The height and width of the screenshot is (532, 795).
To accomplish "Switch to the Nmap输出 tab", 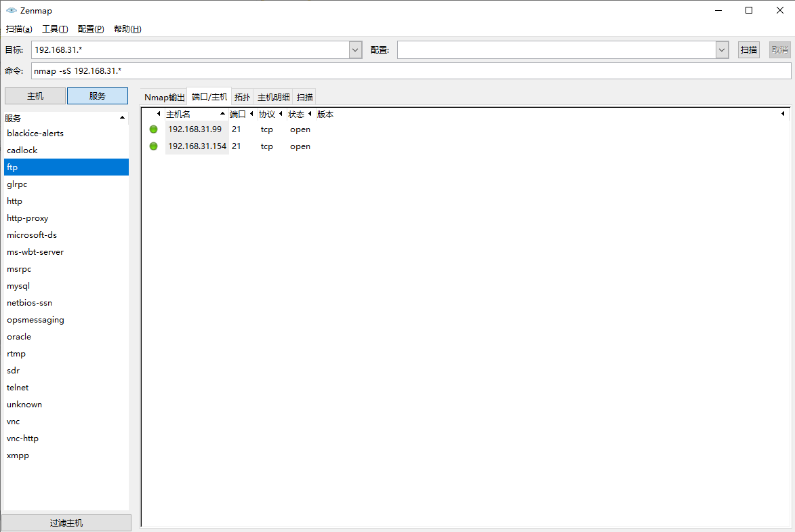I will (x=164, y=97).
